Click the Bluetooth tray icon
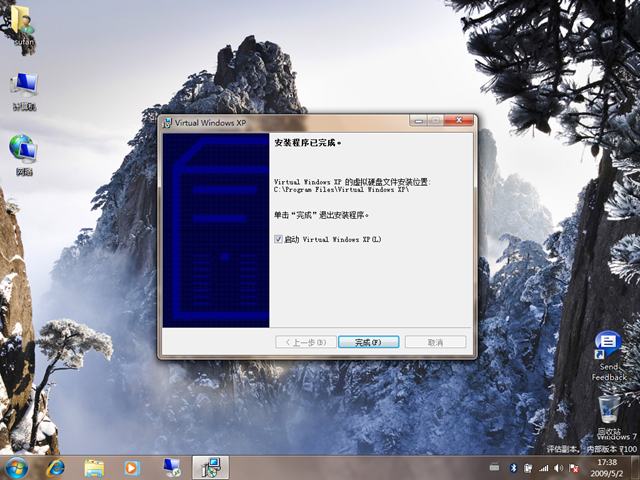The image size is (640, 480). [x=513, y=468]
